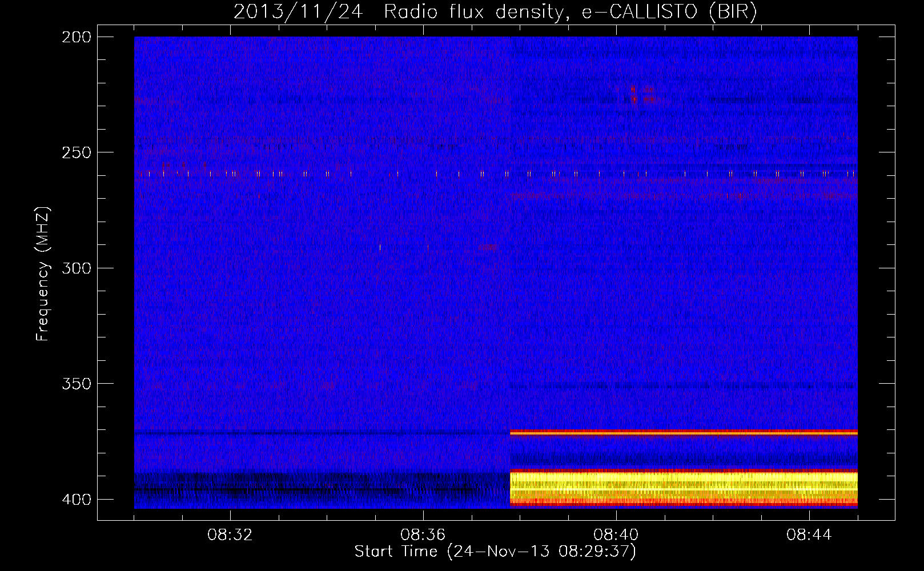Click the thin yellow emission band near 372 MHz
This screenshot has width=924, height=571.
(684, 433)
